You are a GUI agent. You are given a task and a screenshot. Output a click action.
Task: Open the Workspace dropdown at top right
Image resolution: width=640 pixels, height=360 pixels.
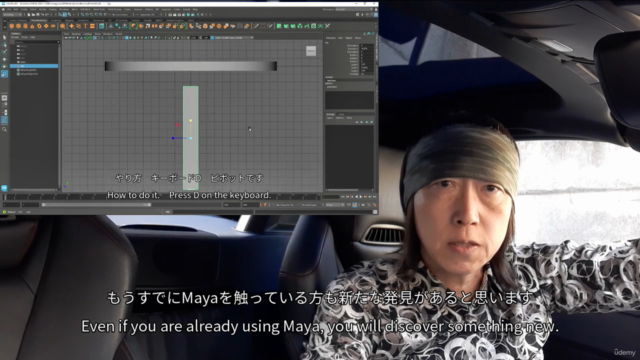pos(354,9)
